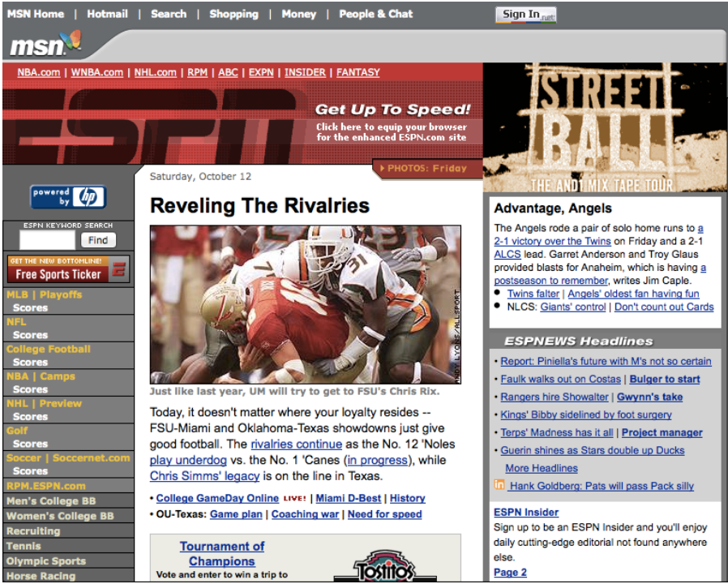Click the powered by HP logo
The image size is (728, 584).
(x=68, y=197)
